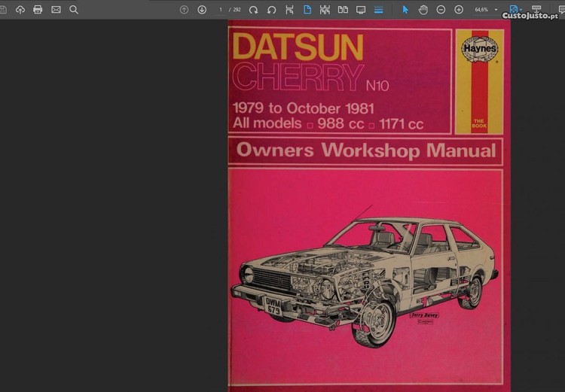Go to the previous page arrow
This screenshot has height=392, width=565.
(185, 10)
